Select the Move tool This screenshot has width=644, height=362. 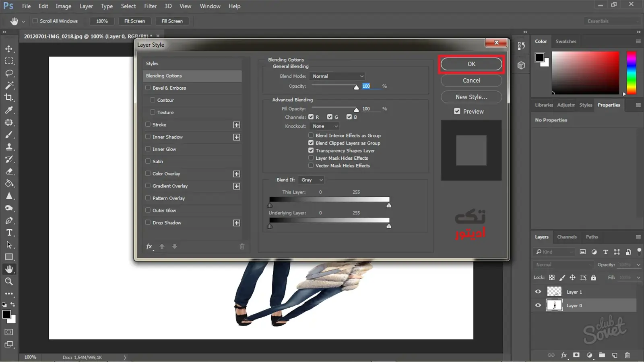[9, 49]
